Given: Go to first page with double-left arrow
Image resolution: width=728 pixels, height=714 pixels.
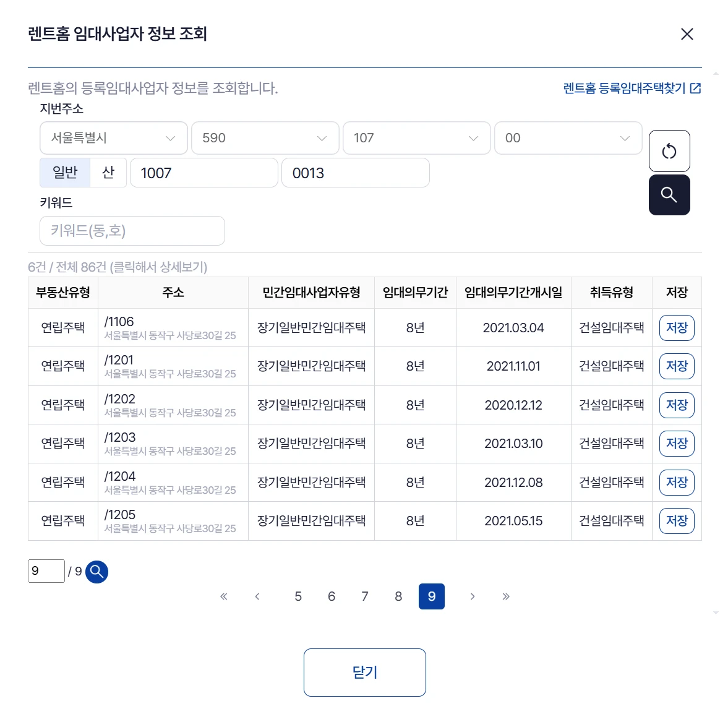Looking at the screenshot, I should (x=224, y=596).
